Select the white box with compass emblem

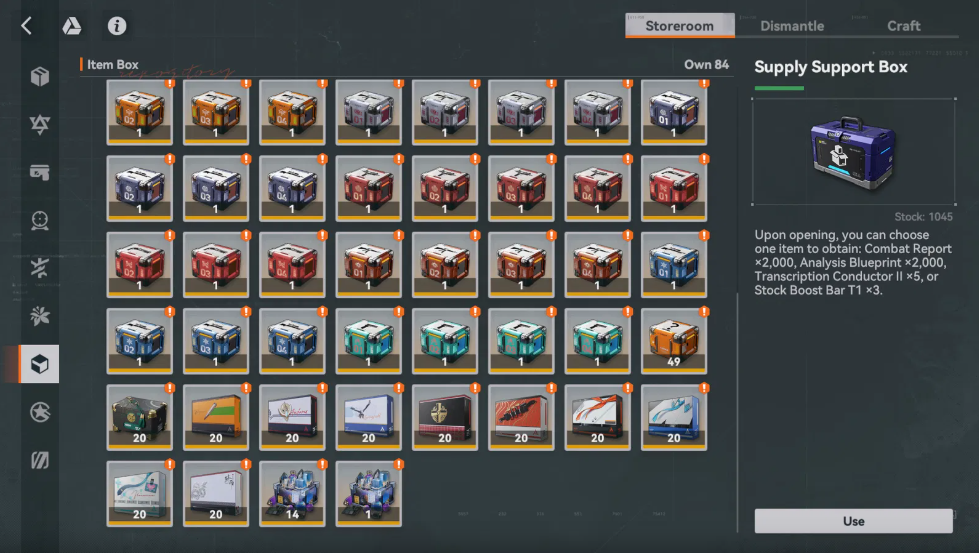click(x=292, y=418)
